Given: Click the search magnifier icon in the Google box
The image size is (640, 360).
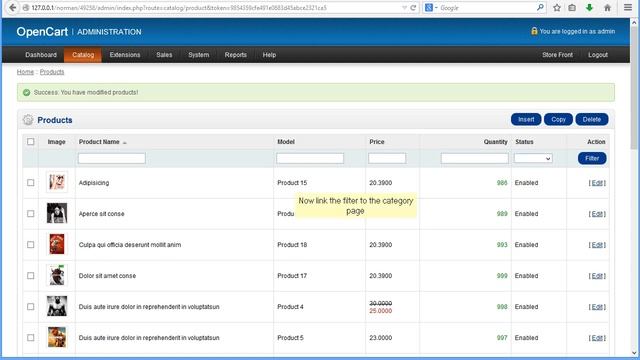Looking at the screenshot, I should click(x=540, y=7).
